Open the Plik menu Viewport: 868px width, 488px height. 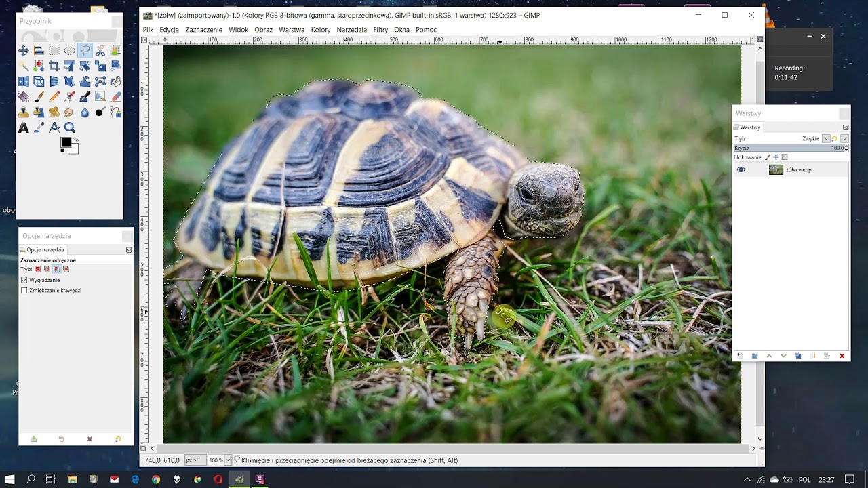pyautogui.click(x=148, y=30)
